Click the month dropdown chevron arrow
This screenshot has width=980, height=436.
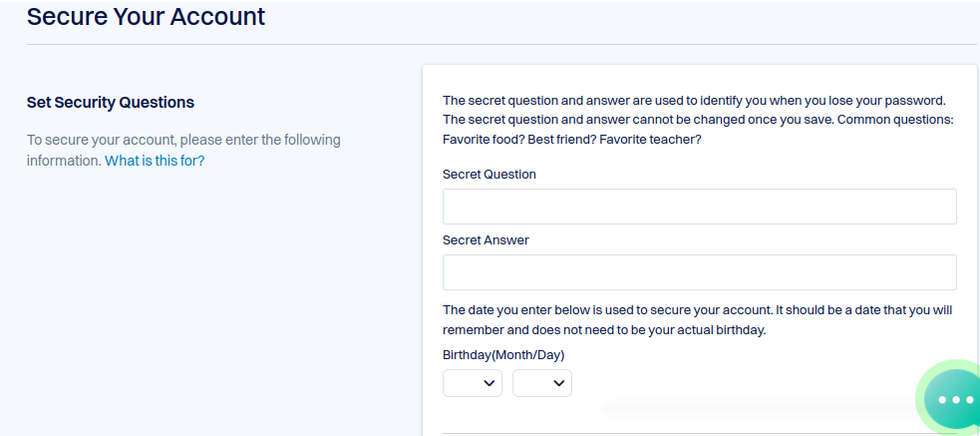click(490, 383)
